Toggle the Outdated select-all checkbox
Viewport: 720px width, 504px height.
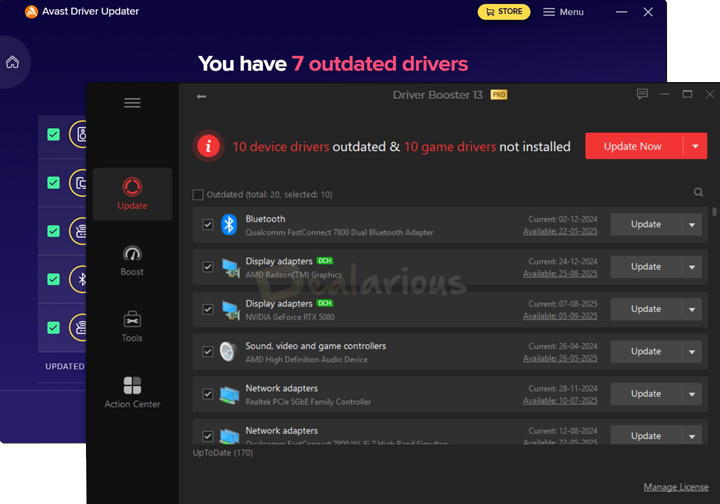[198, 195]
